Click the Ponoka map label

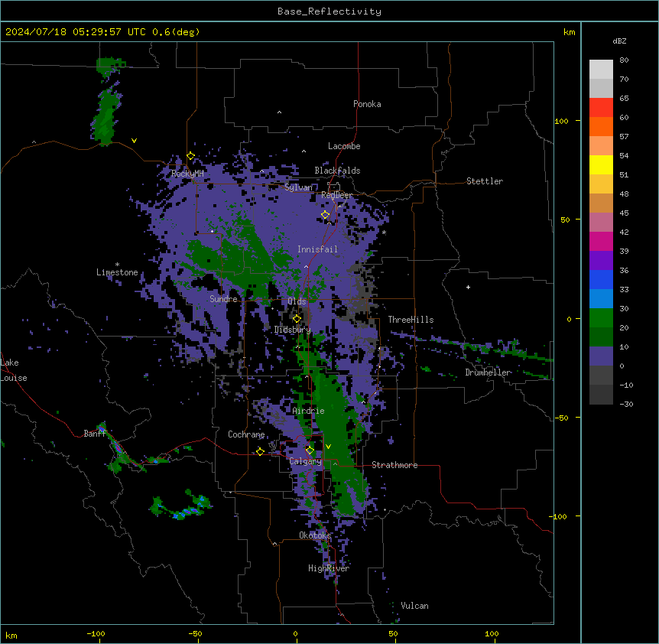click(x=367, y=104)
